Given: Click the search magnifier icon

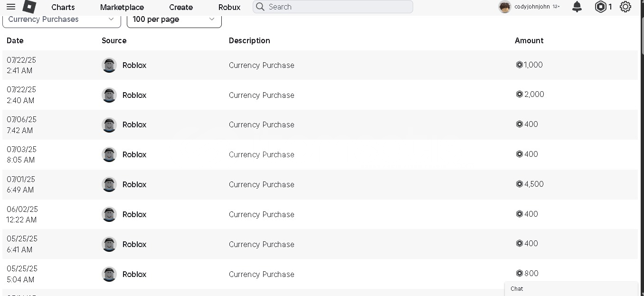Looking at the screenshot, I should point(260,7).
